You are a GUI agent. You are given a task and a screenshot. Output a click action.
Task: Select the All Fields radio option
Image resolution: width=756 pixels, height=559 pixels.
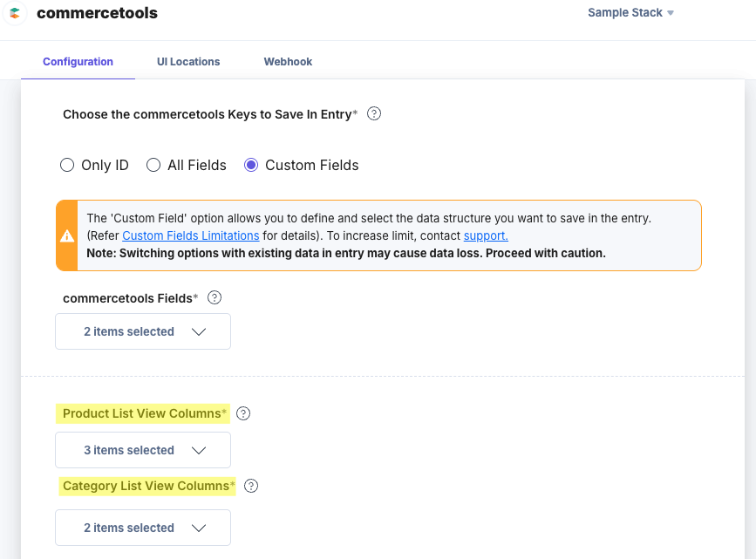pyautogui.click(x=153, y=165)
